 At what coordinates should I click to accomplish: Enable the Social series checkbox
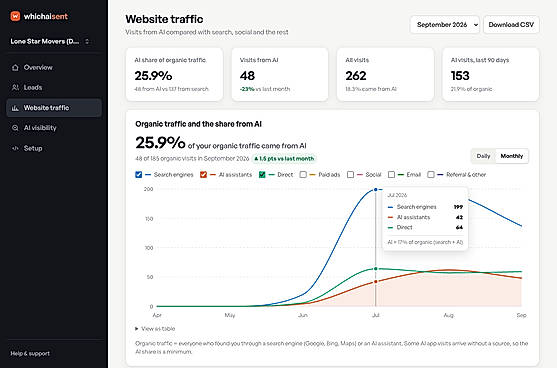pyautogui.click(x=350, y=174)
